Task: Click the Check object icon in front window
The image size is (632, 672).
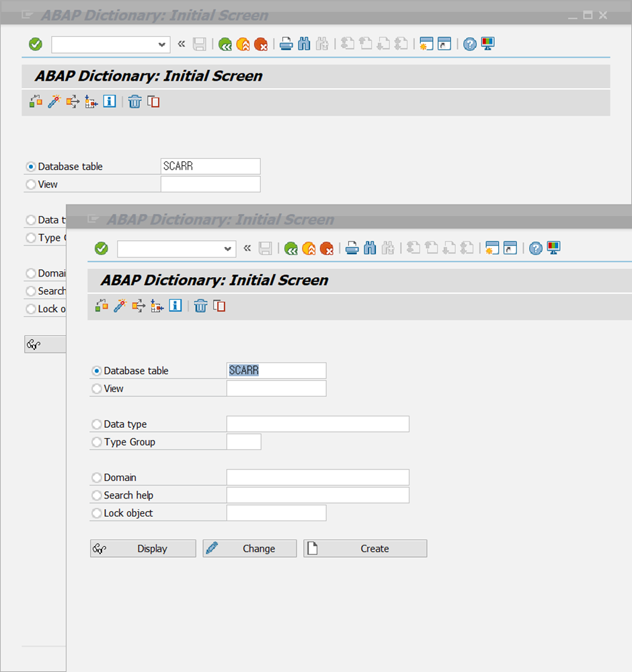Action: click(x=102, y=306)
